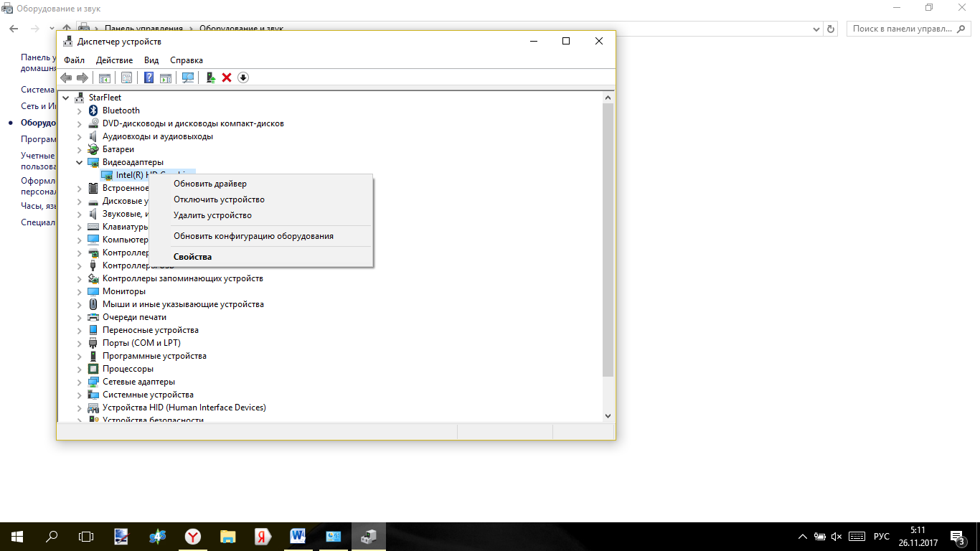Select Отключить устройство in context menu
This screenshot has height=551, width=980.
(219, 199)
